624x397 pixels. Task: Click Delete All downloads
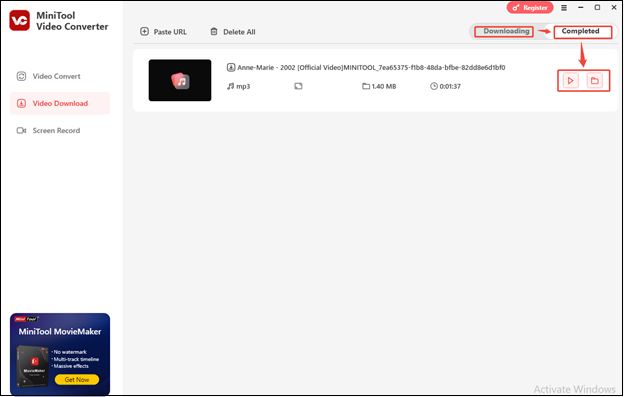(233, 32)
